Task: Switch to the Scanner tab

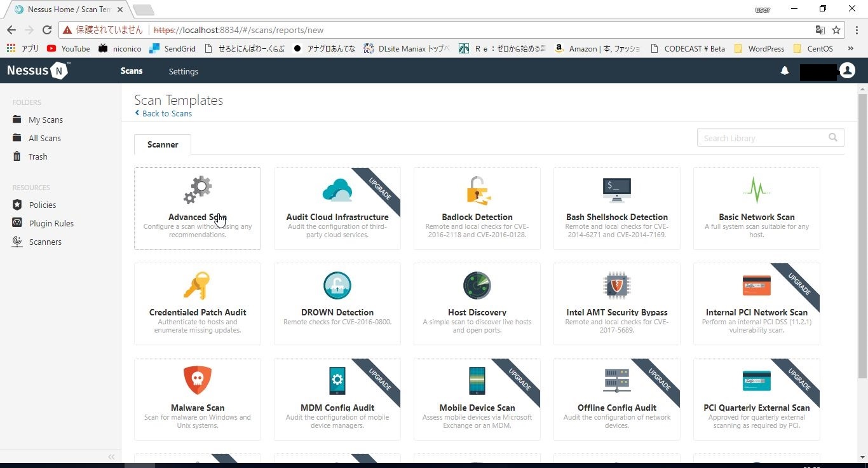Action: click(163, 144)
